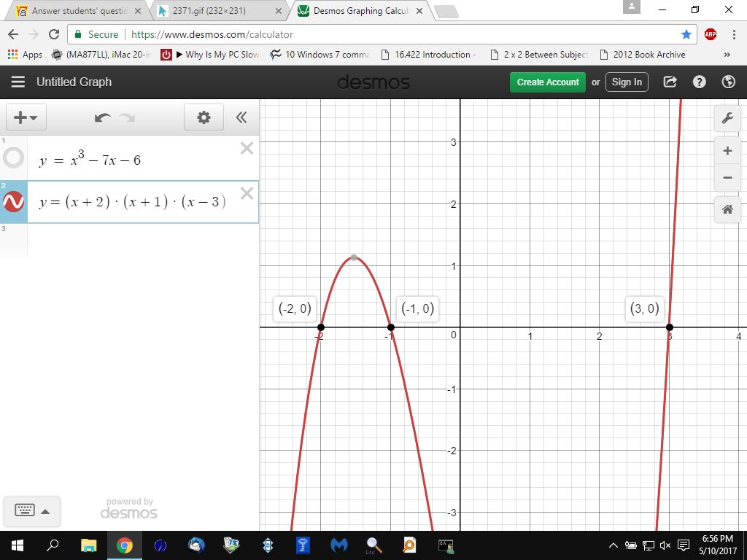Screen dimensions: 747x560
Task: Expand the keypad with the up arrow
Action: [x=45, y=512]
